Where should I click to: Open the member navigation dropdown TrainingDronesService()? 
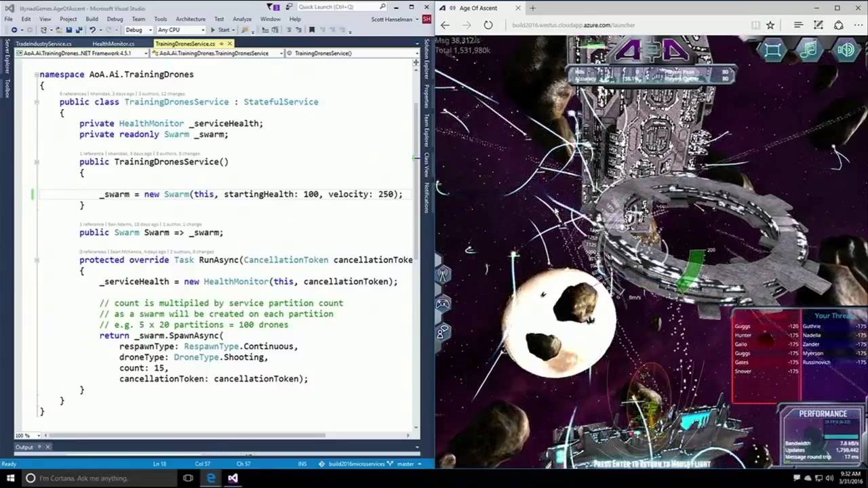click(x=353, y=53)
